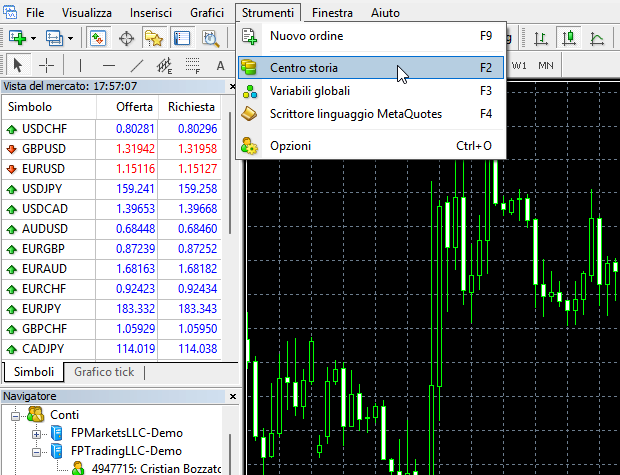Switch chart to bar chart mode
The height and width of the screenshot is (475, 620).
click(x=540, y=39)
